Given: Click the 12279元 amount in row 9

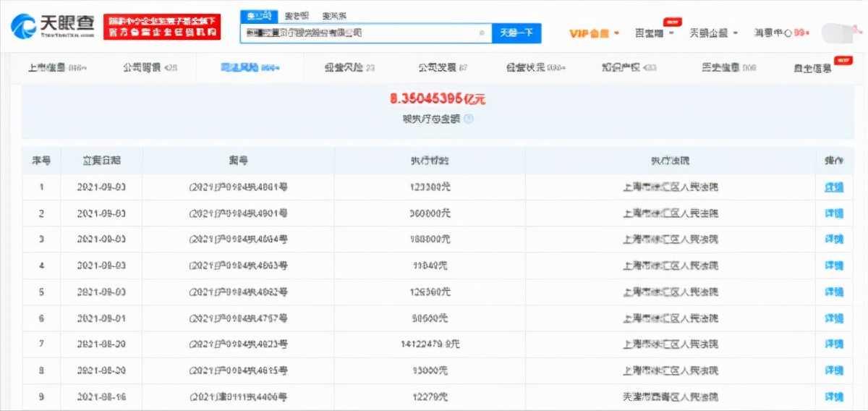Looking at the screenshot, I should click(429, 397).
